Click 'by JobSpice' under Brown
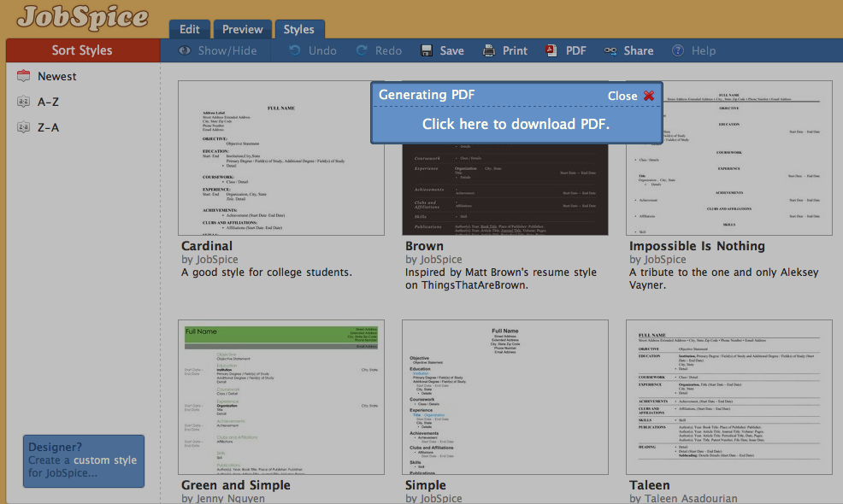The image size is (843, 504). 433,260
